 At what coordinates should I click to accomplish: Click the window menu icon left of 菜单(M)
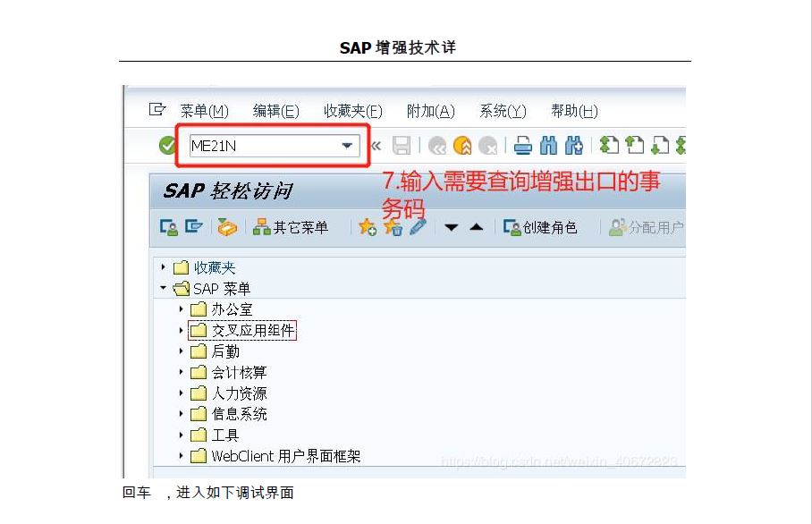click(156, 110)
